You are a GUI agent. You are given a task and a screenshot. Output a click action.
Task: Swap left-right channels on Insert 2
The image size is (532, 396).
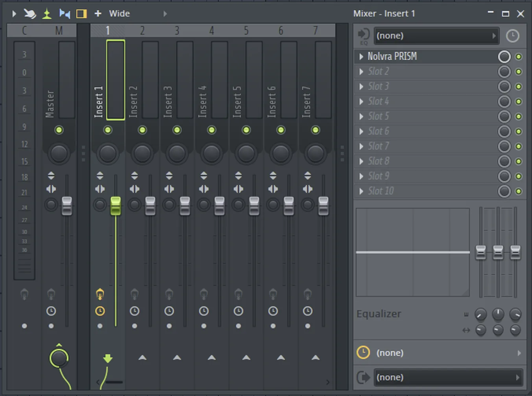click(x=135, y=189)
